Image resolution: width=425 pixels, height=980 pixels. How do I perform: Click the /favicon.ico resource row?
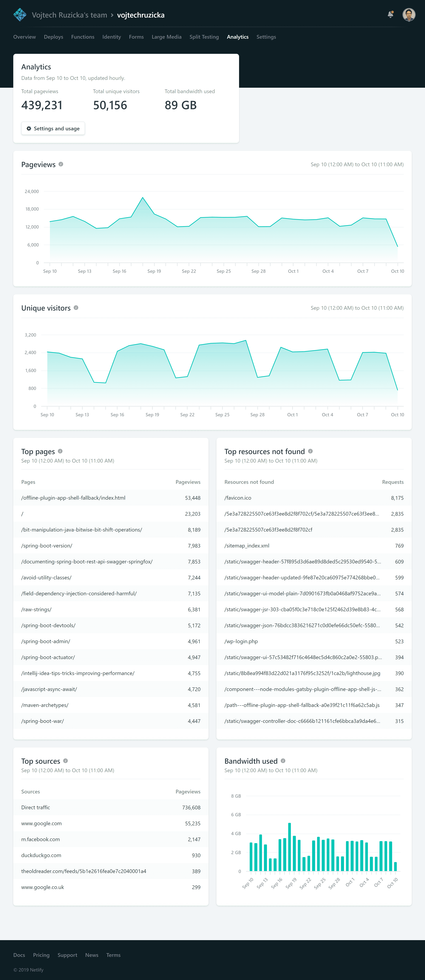(314, 498)
